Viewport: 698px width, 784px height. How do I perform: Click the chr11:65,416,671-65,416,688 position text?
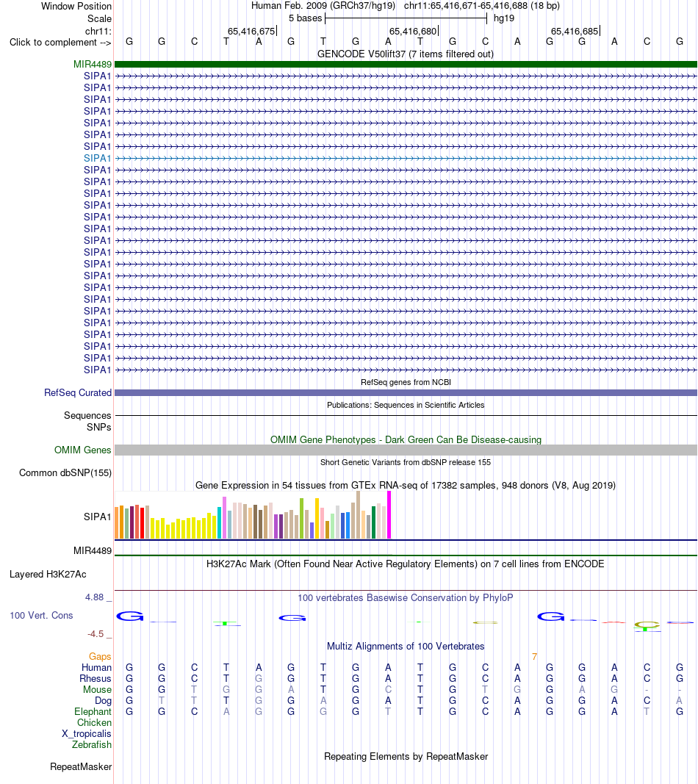[x=482, y=6]
